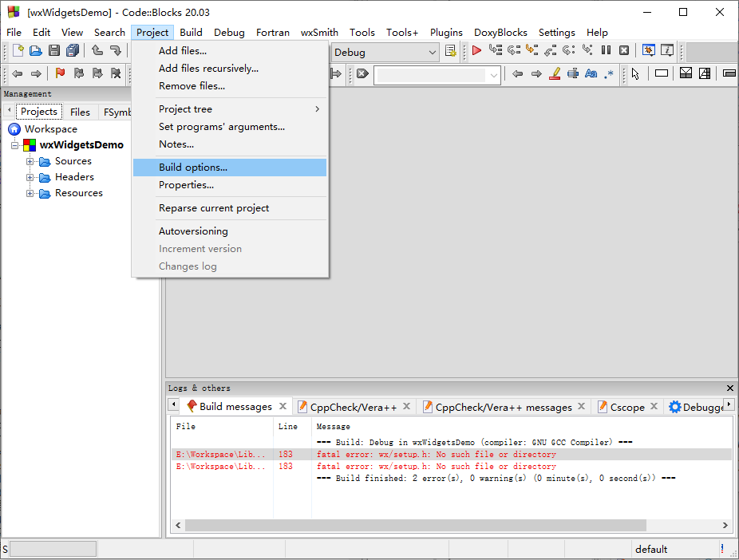Click the New file toolbar icon

point(18,50)
